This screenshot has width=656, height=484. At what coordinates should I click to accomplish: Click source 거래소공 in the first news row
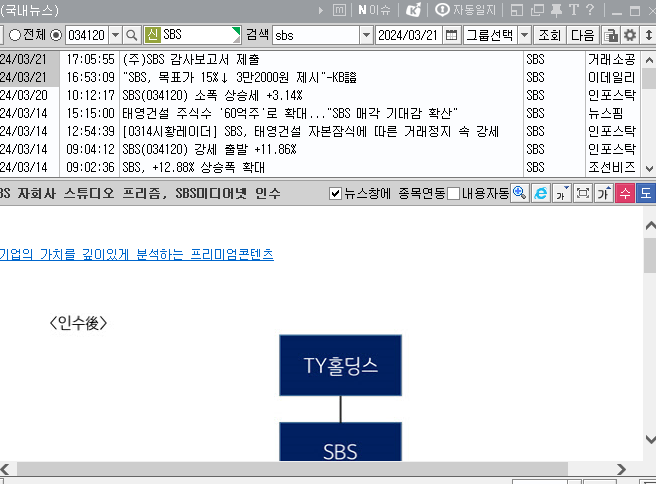tap(612, 59)
